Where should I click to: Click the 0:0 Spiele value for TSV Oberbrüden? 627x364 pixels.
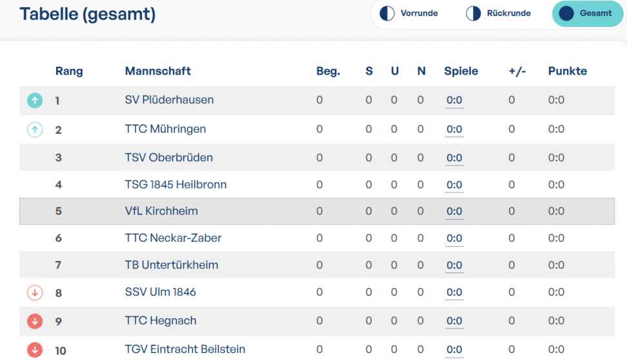[454, 158]
